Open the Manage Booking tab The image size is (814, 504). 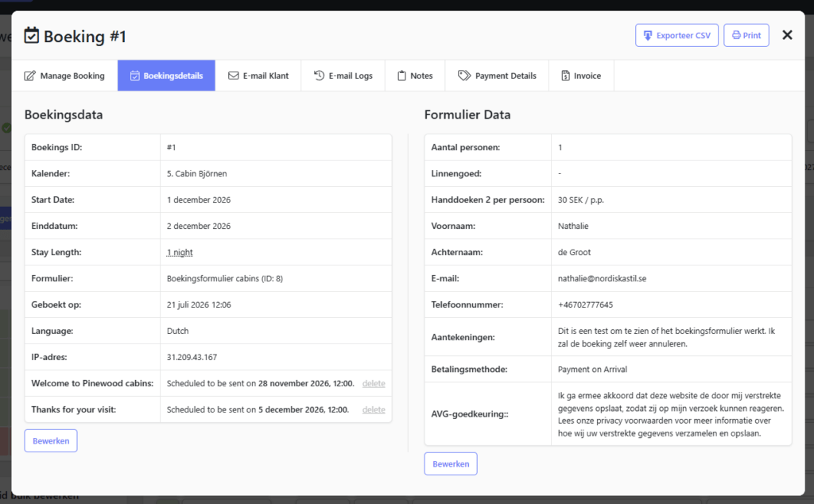click(64, 76)
